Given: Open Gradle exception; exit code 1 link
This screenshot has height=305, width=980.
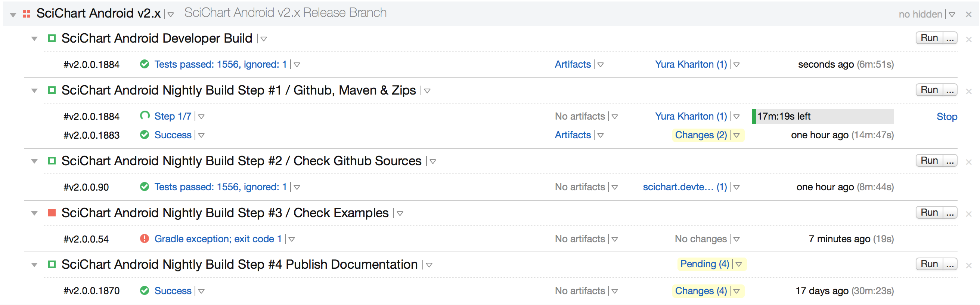Looking at the screenshot, I should pos(218,239).
